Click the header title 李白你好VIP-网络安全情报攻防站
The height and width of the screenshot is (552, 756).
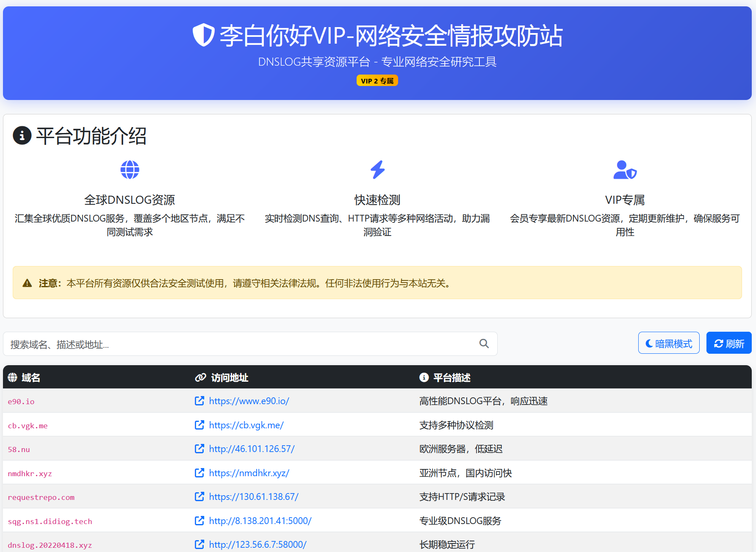coord(391,35)
